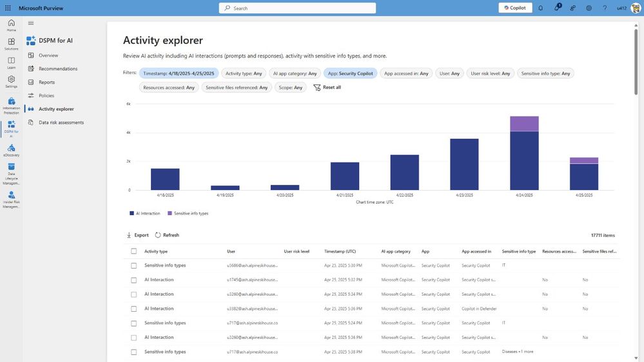This screenshot has width=644, height=362.
Task: Click the Reset all filter icon
Action: pyautogui.click(x=317, y=88)
